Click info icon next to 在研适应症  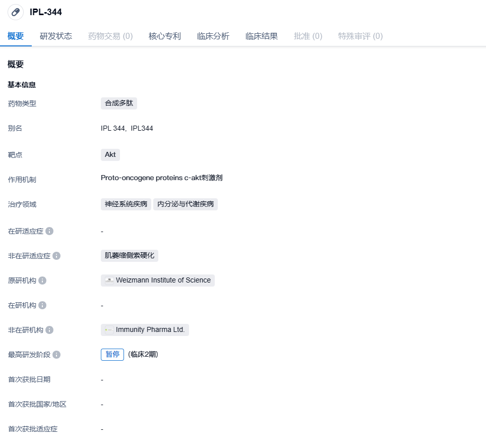pos(49,231)
